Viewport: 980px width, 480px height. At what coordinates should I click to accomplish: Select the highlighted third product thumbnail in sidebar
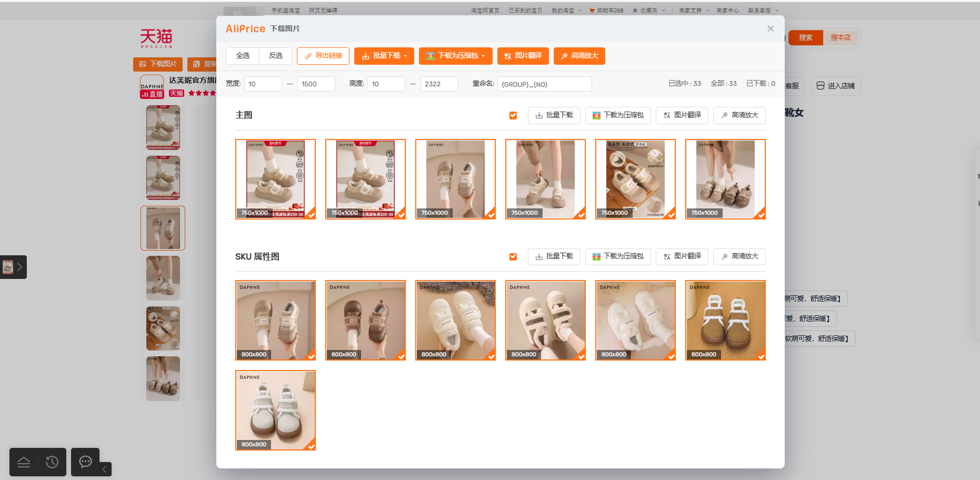point(163,228)
